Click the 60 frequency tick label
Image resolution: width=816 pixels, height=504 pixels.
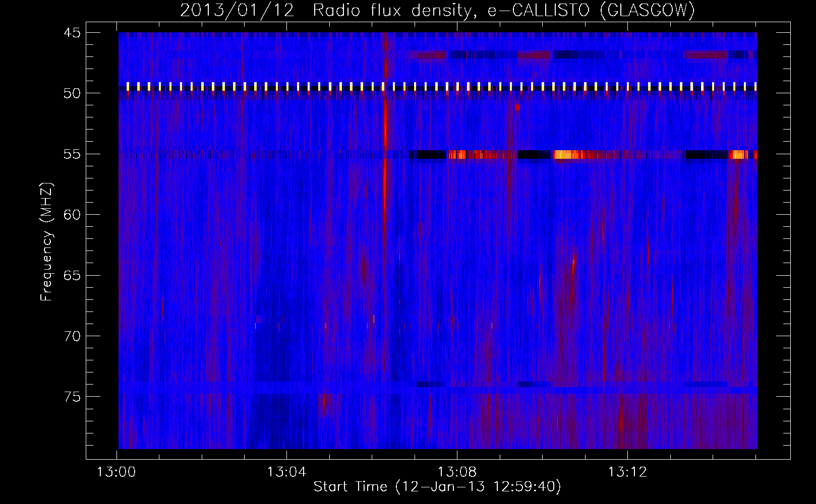[x=72, y=215]
